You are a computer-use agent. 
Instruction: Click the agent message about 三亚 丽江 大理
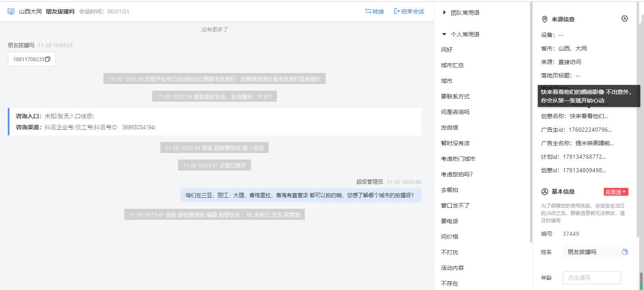[301, 195]
